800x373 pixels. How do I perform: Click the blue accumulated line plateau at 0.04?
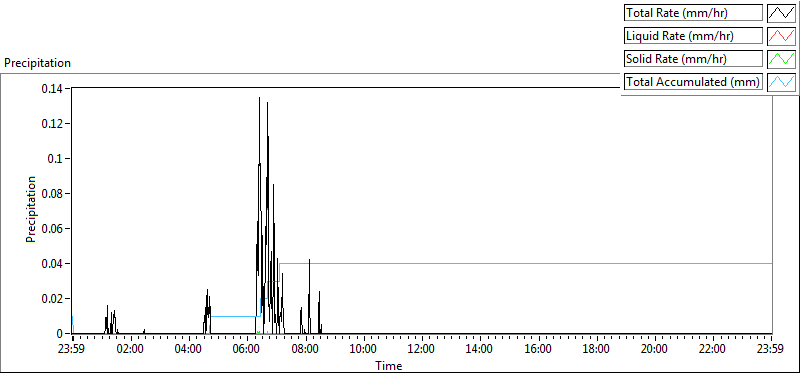tap(526, 263)
